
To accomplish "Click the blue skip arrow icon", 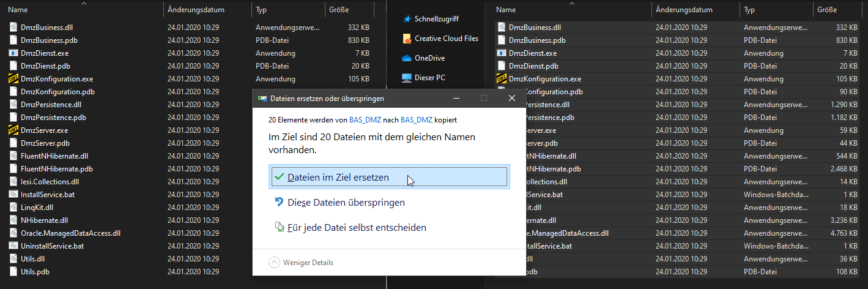I will pyautogui.click(x=280, y=201).
